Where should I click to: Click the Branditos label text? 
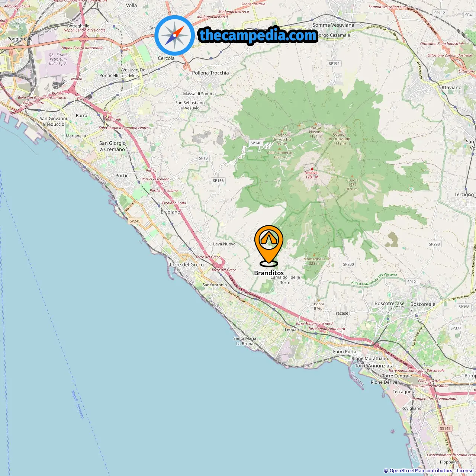click(x=269, y=273)
